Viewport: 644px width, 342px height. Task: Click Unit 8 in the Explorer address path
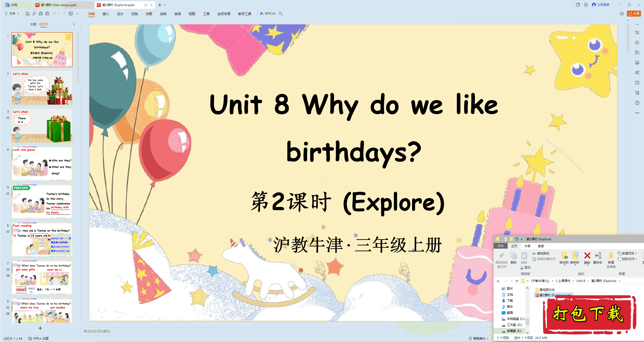pos(581,281)
